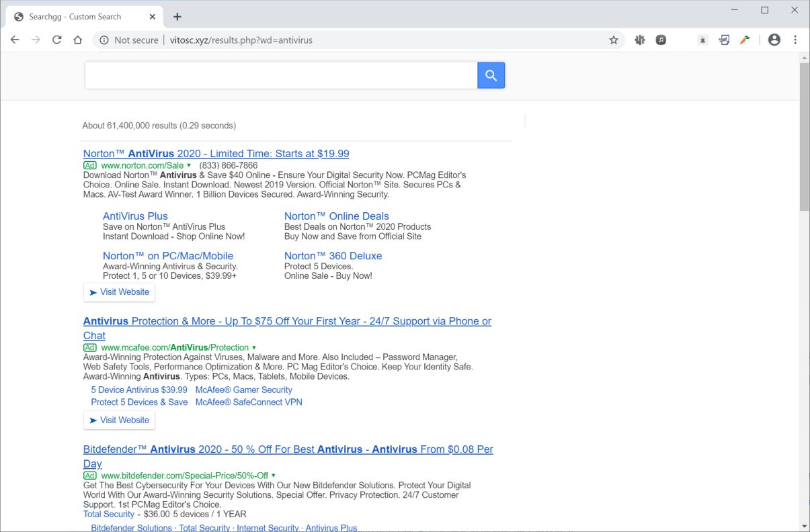This screenshot has width=810, height=532.
Task: Click the vertical scrollbar thumb
Action: click(x=804, y=138)
